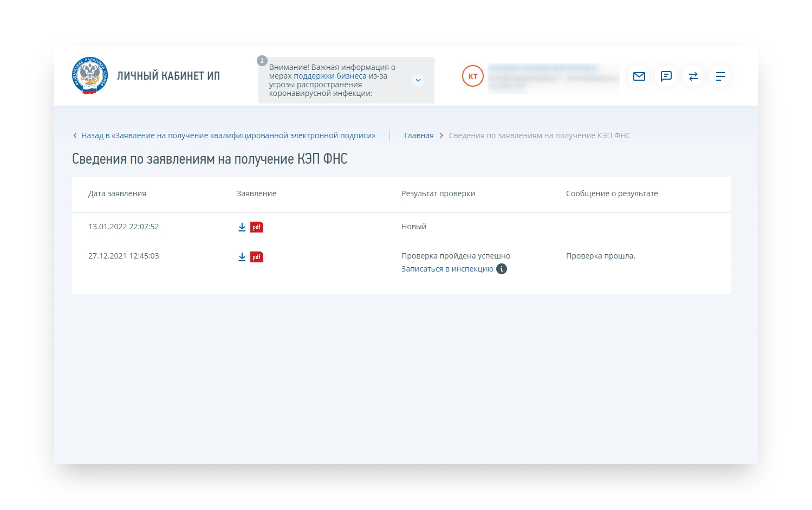The width and height of the screenshot is (812, 510).
Task: Go back to «Заявление на получение квалифицированной электронной подписи»
Action: pos(228,135)
